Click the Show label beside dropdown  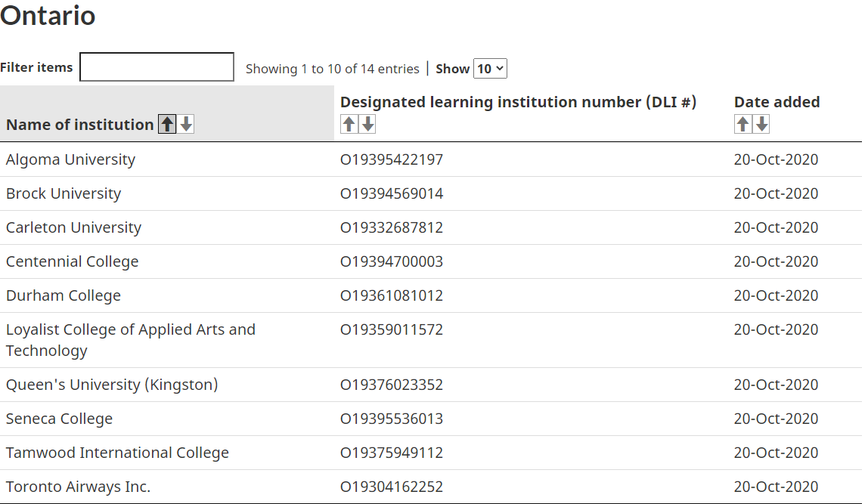(x=452, y=69)
